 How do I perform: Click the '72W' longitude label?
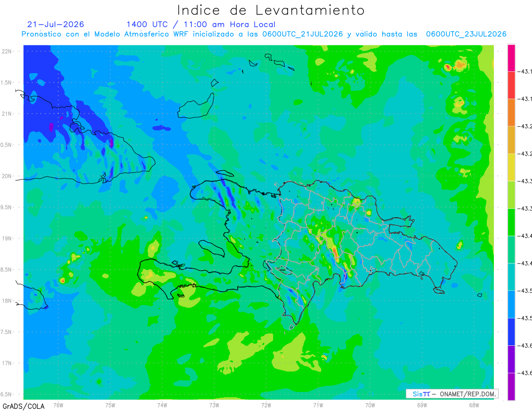click(266, 405)
